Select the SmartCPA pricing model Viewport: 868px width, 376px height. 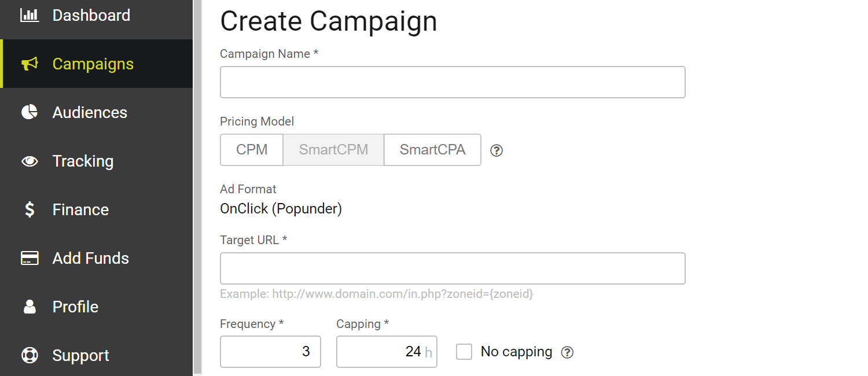point(432,150)
